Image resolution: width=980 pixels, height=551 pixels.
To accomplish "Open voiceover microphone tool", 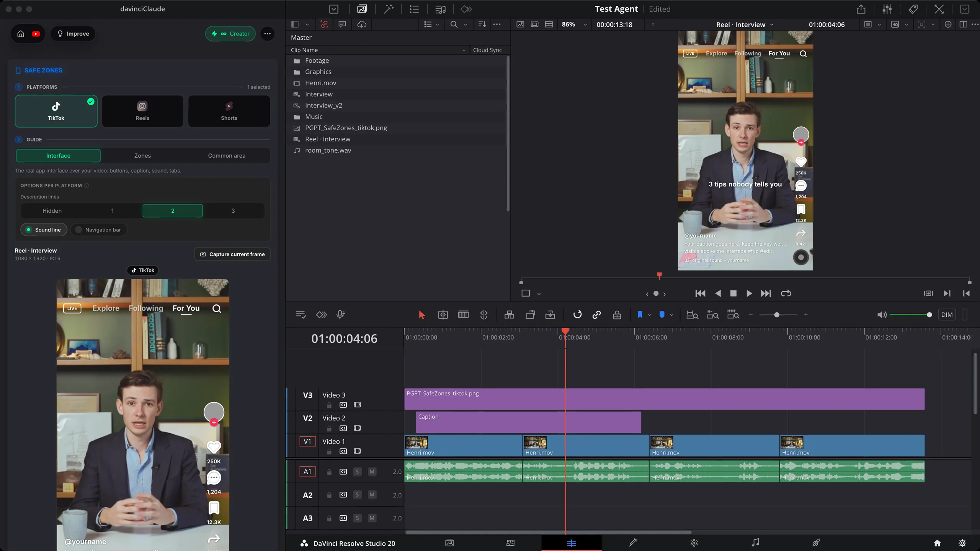I will pyautogui.click(x=340, y=315).
